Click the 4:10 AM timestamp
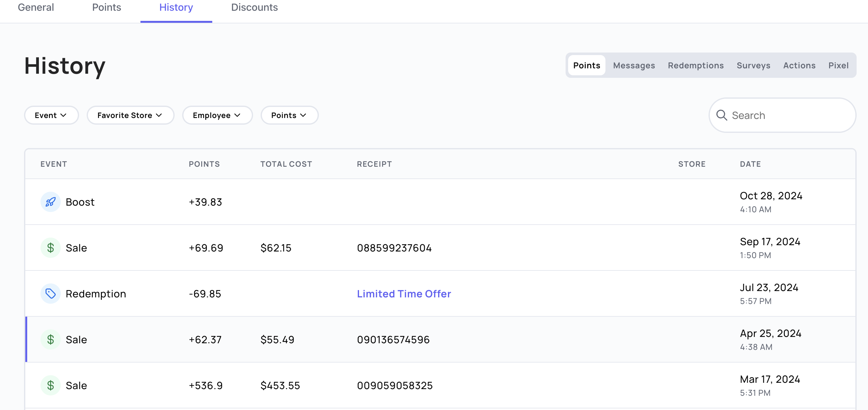The image size is (868, 410). (755, 209)
